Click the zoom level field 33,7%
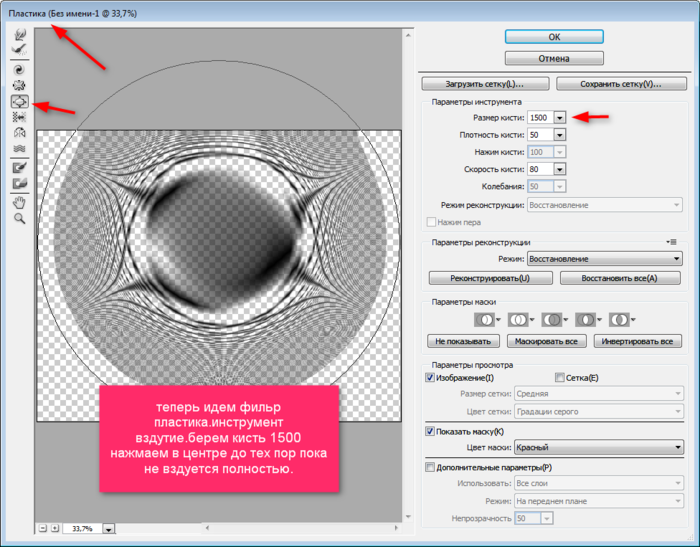700x547 pixels. [82, 529]
